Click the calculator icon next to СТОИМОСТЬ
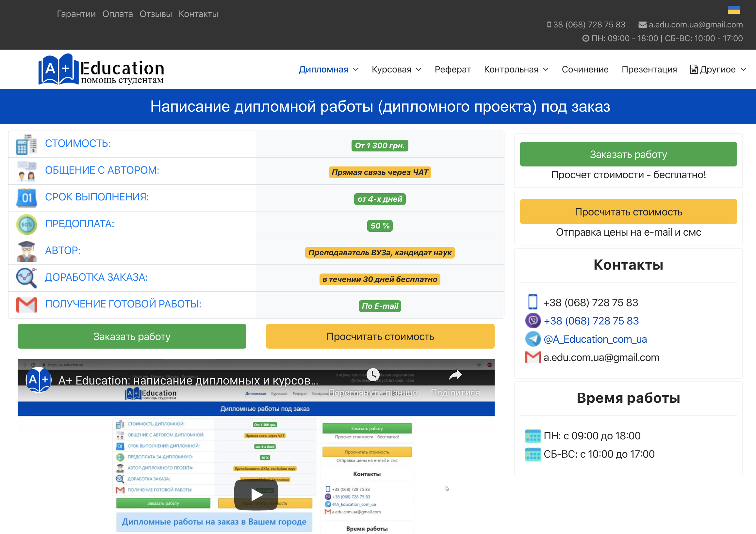The image size is (756, 534). [x=26, y=144]
